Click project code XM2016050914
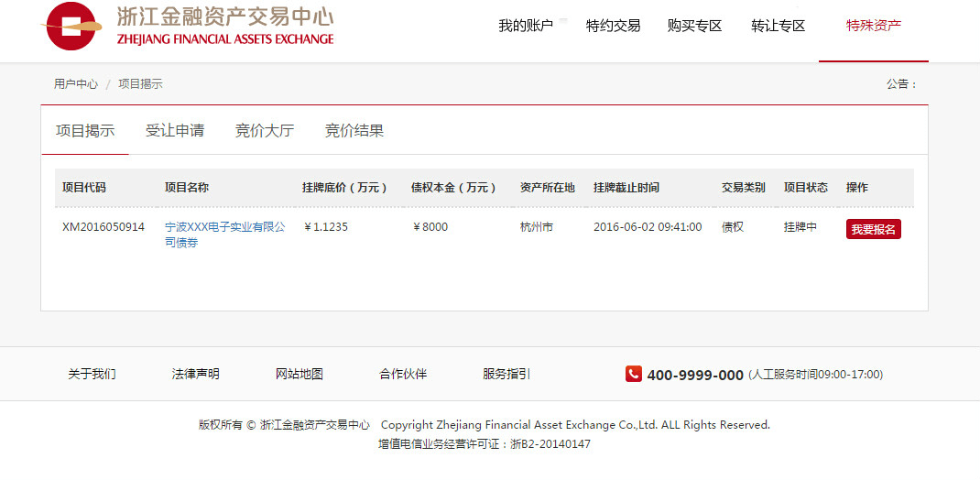This screenshot has height=480, width=980. pyautogui.click(x=103, y=227)
